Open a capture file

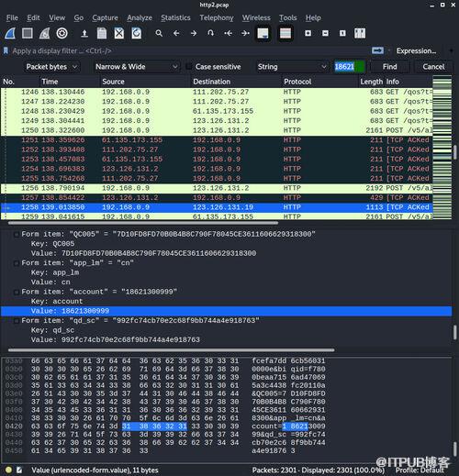point(84,33)
